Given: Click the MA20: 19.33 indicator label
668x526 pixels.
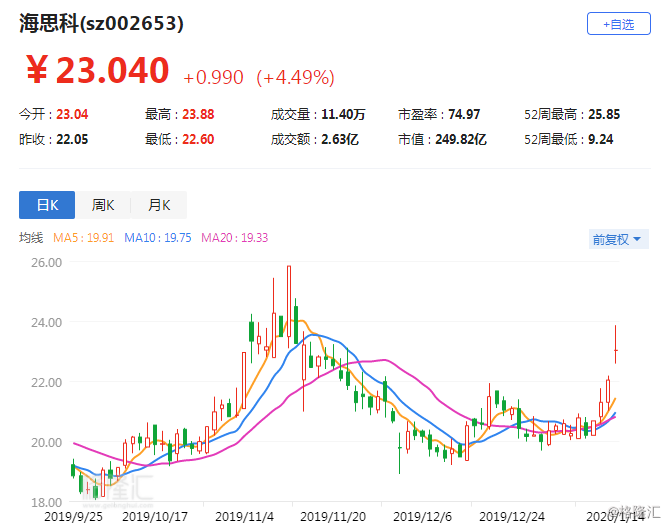Looking at the screenshot, I should 234,238.
